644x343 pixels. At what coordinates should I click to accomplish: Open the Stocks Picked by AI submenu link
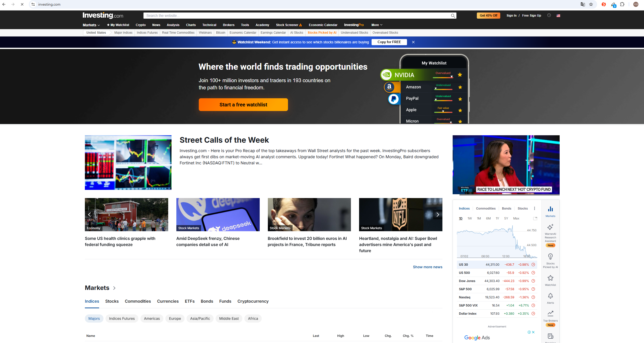coord(322,33)
